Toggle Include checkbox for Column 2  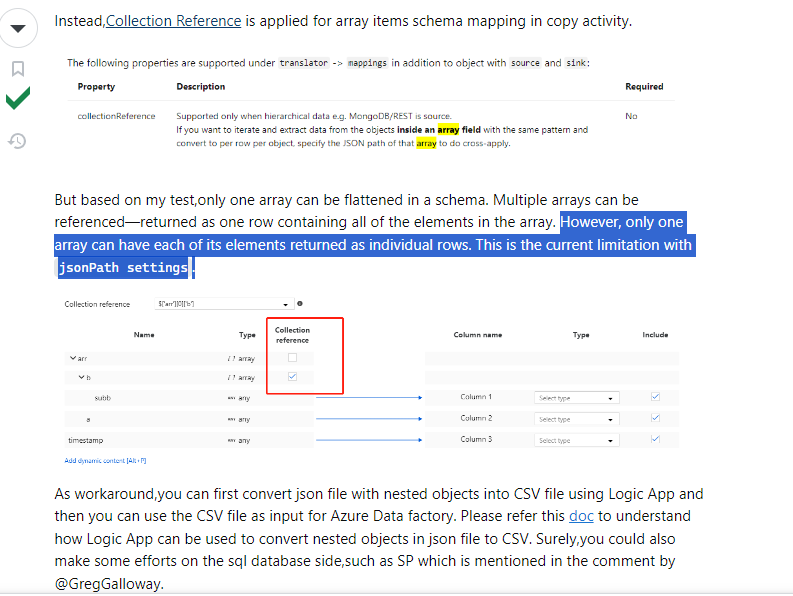(x=655, y=417)
